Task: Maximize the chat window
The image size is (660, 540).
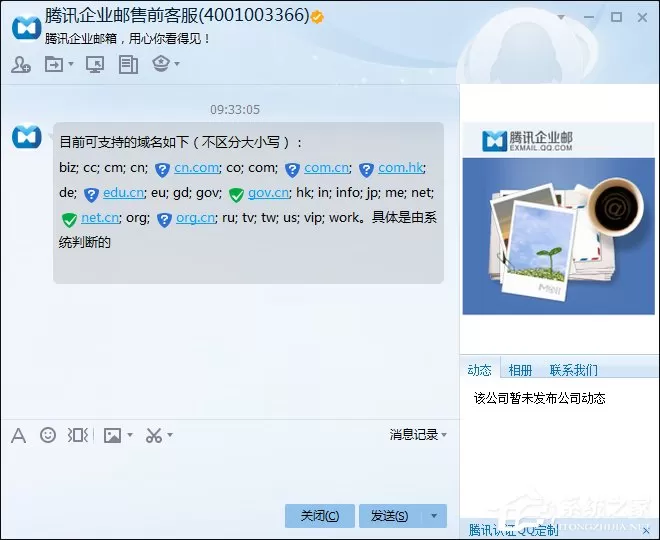Action: tap(616, 17)
